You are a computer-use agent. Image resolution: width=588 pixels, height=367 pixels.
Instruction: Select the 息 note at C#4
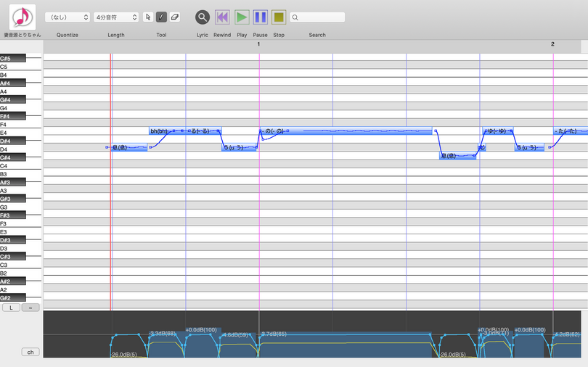(457, 156)
